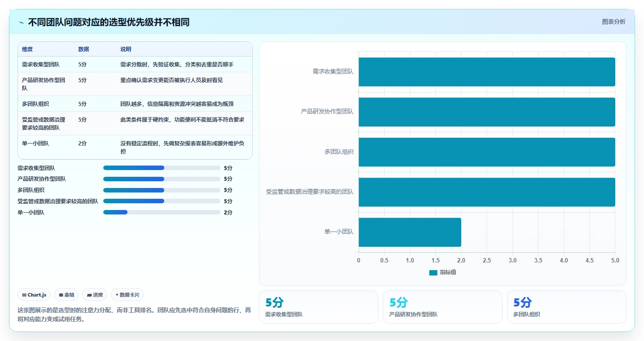
Task: Click the 产品研发协作型团队 progress bar
Action: (162, 179)
